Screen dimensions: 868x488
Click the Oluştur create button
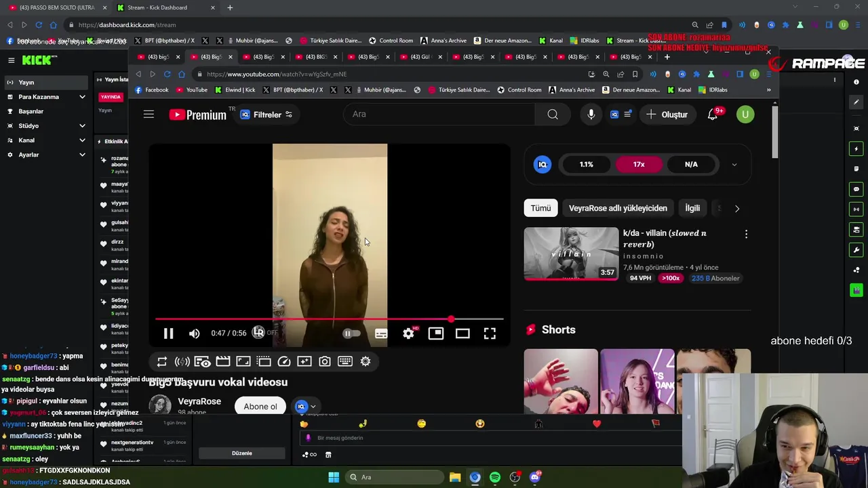pyautogui.click(x=667, y=115)
